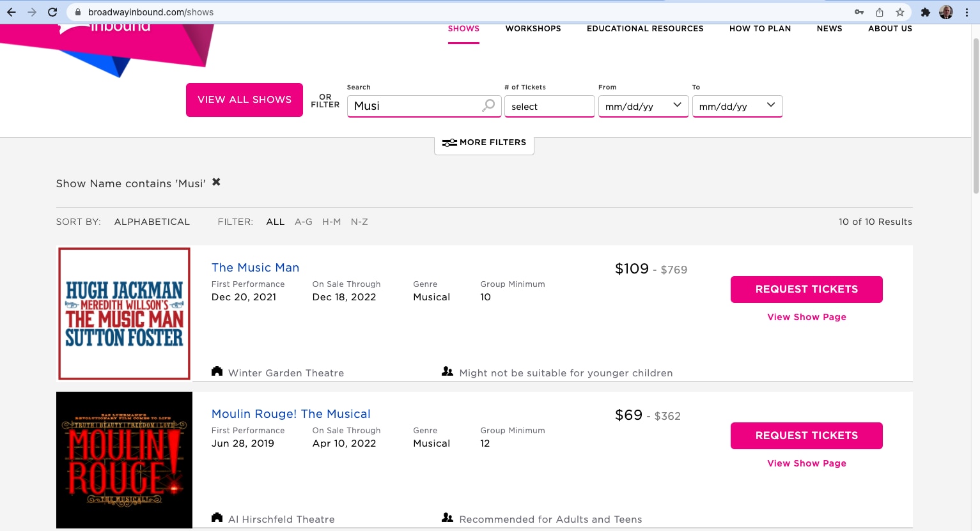Image resolution: width=980 pixels, height=531 pixels.
Task: Click 'Winter Garden Theatre' text
Action: 286,373
